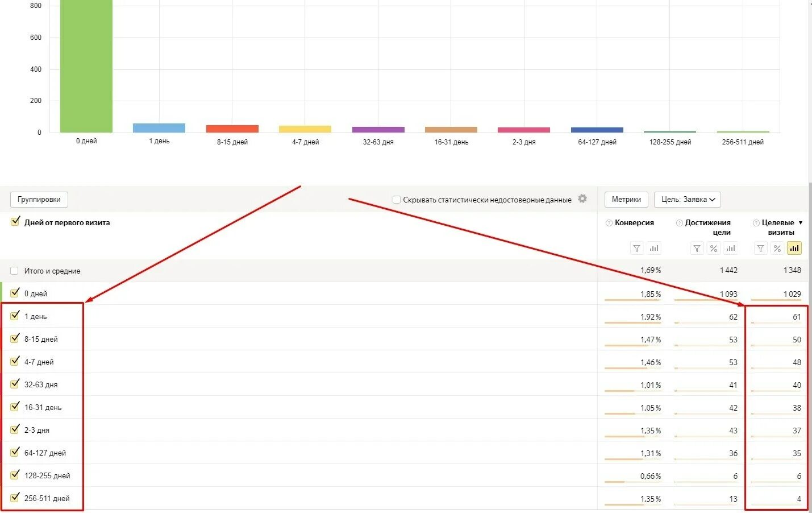This screenshot has width=812, height=513.
Task: Click the 1,69 % total conversion value
Action: click(651, 270)
